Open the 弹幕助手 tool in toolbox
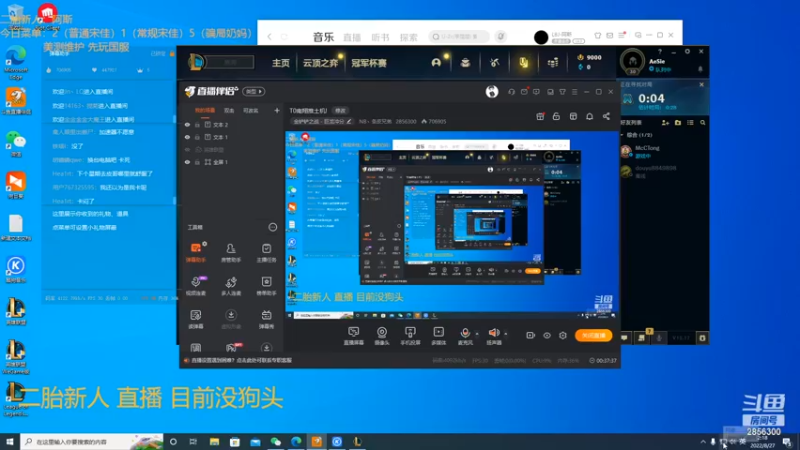 [196, 252]
